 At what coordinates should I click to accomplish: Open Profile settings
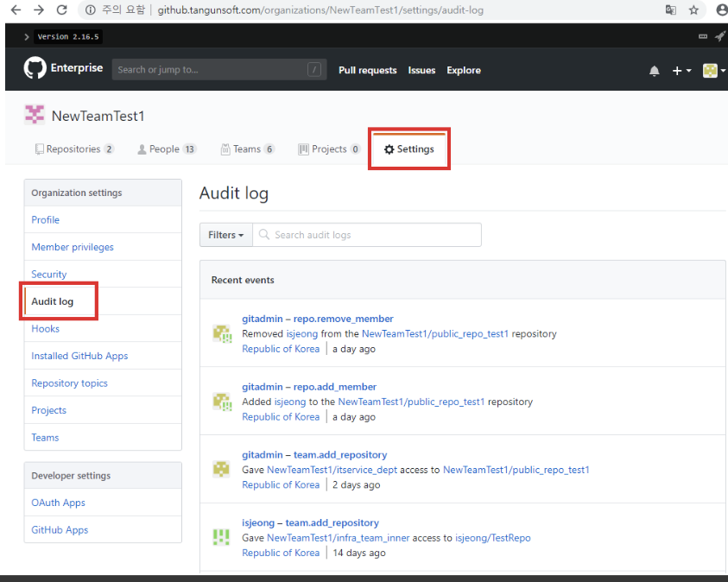46,219
